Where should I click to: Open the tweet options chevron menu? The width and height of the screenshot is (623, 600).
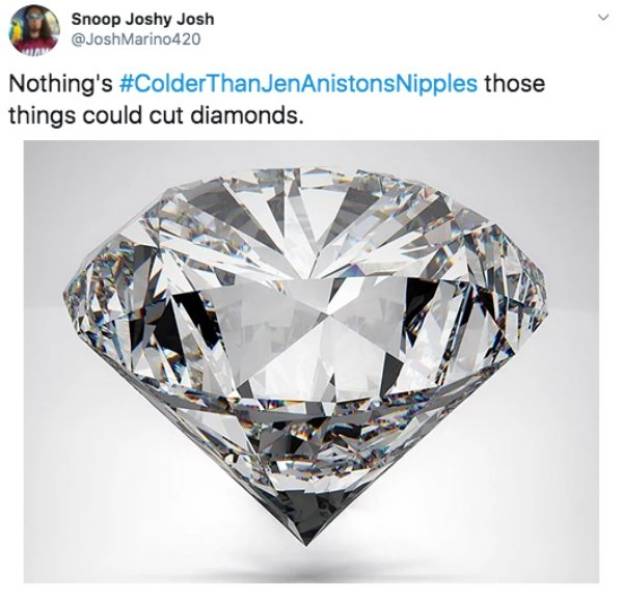click(x=603, y=17)
